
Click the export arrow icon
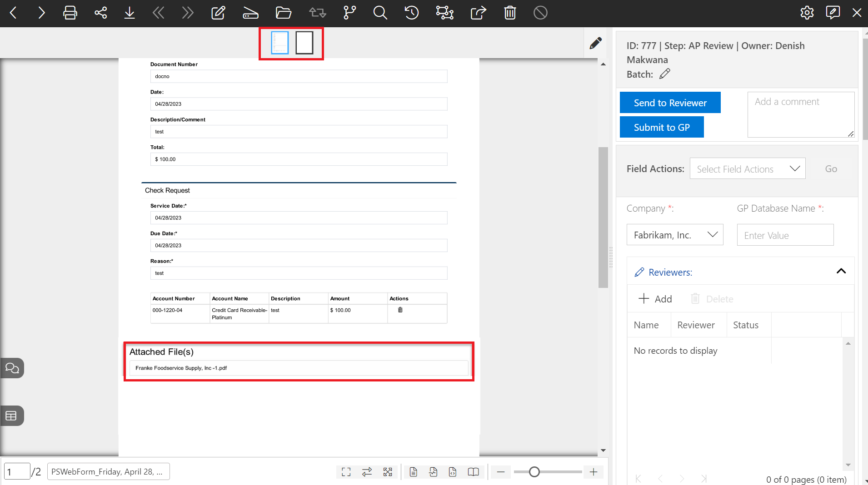(x=478, y=13)
